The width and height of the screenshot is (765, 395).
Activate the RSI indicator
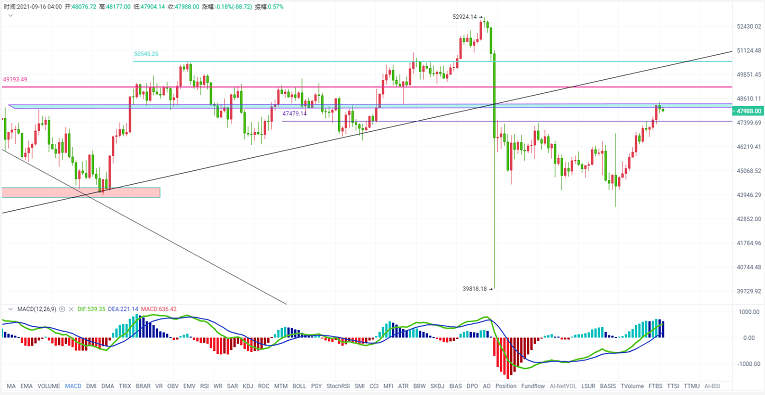[x=205, y=386]
